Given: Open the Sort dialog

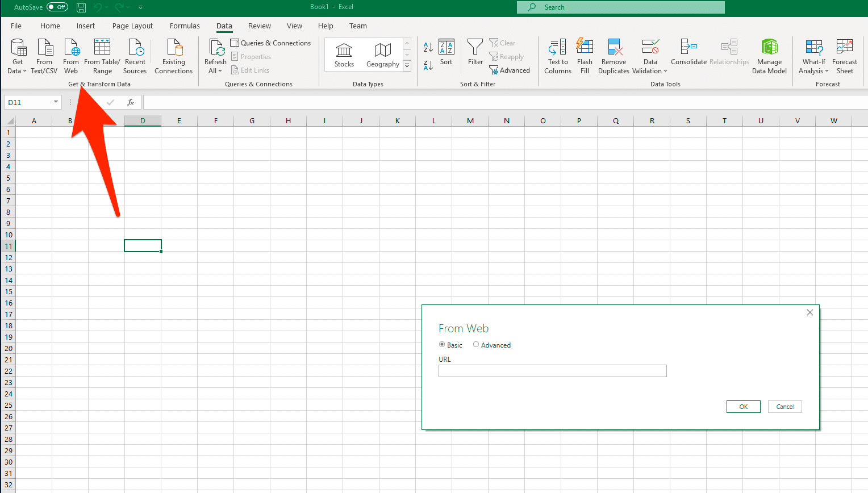Looking at the screenshot, I should point(446,53).
